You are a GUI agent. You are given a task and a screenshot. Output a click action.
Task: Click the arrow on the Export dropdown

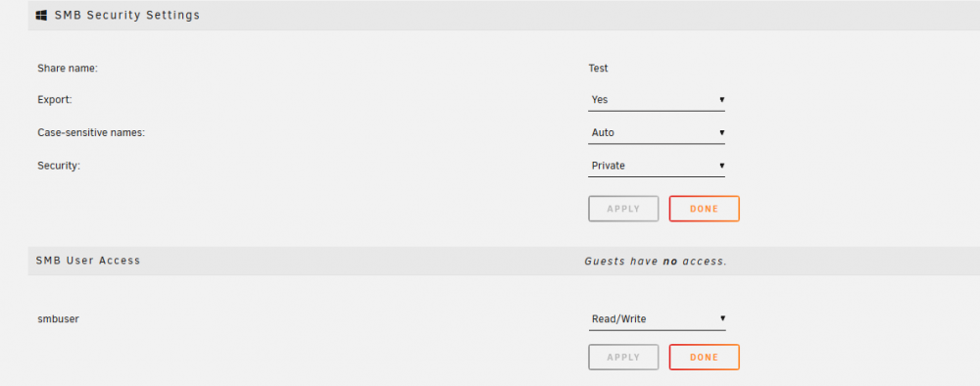click(721, 99)
